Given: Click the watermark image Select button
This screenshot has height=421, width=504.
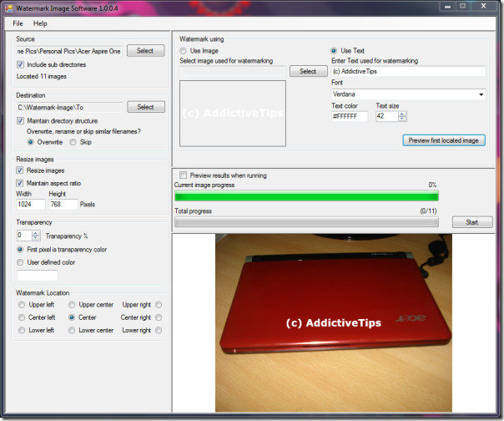Looking at the screenshot, I should pyautogui.click(x=308, y=71).
